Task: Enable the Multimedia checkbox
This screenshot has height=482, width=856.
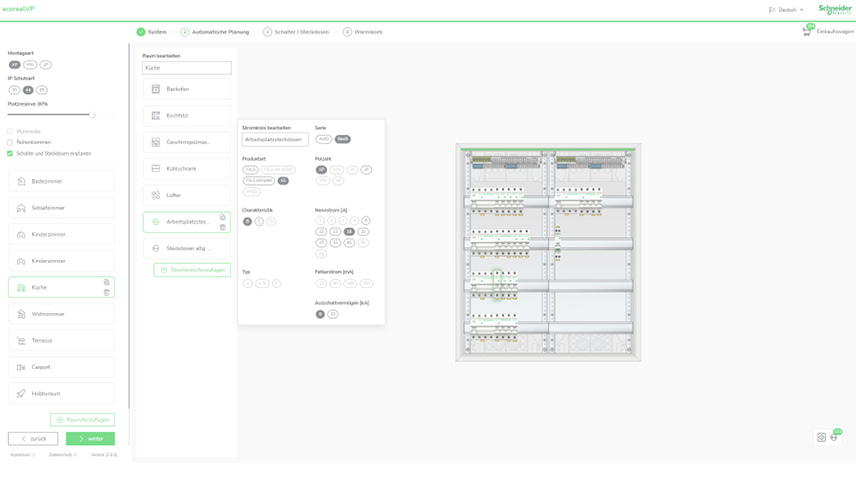Action: (x=10, y=132)
